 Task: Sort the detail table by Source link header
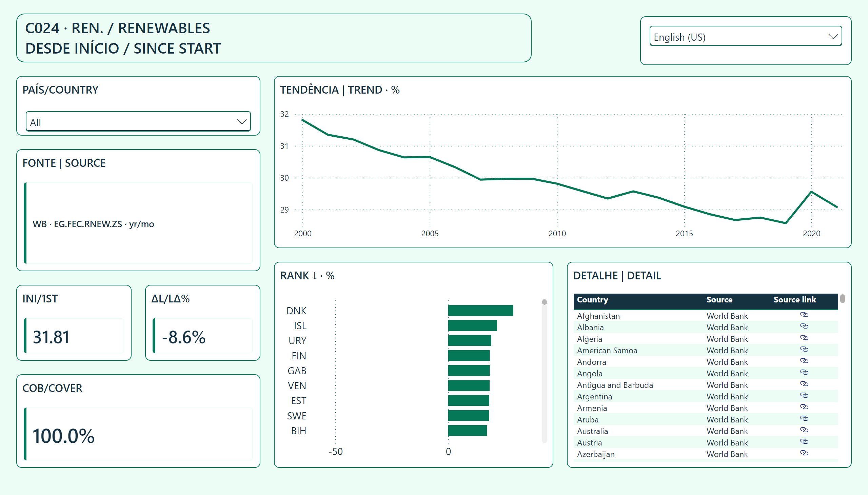click(794, 300)
